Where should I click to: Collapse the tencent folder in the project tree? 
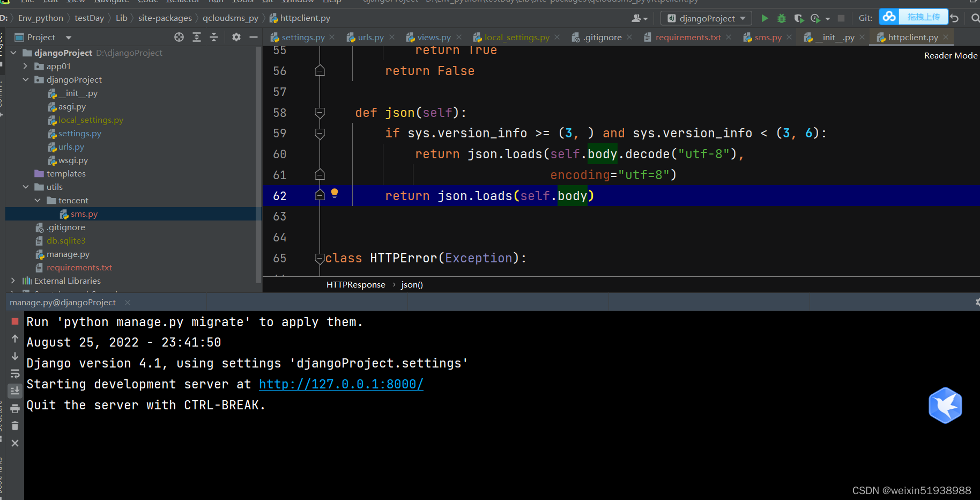tap(38, 200)
